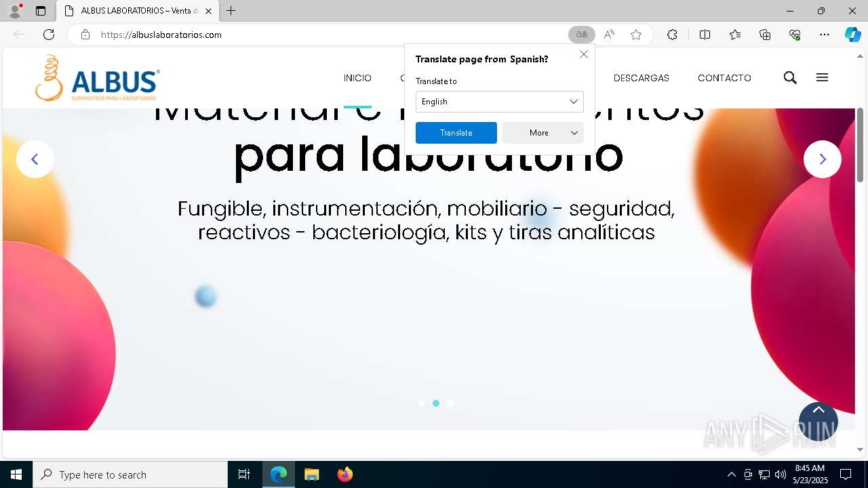
Task: Open File Explorer taskbar icon
Action: click(311, 474)
